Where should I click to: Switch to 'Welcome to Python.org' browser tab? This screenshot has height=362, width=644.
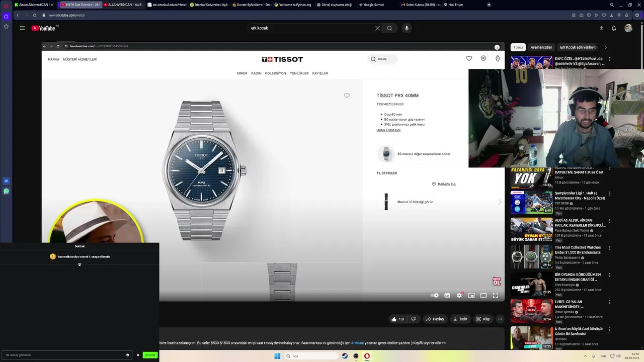293,5
